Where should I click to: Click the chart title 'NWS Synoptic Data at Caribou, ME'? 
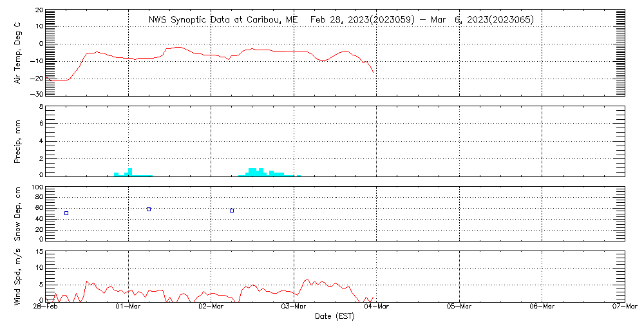(x=223, y=19)
